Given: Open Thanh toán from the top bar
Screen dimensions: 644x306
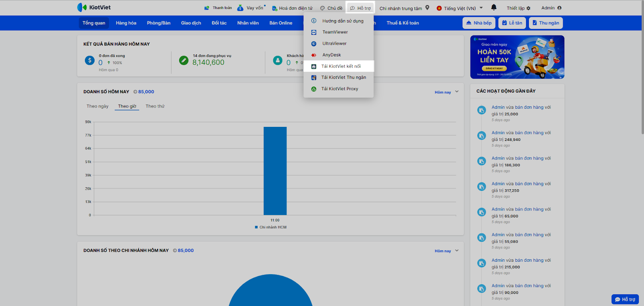Looking at the screenshot, I should pos(218,8).
